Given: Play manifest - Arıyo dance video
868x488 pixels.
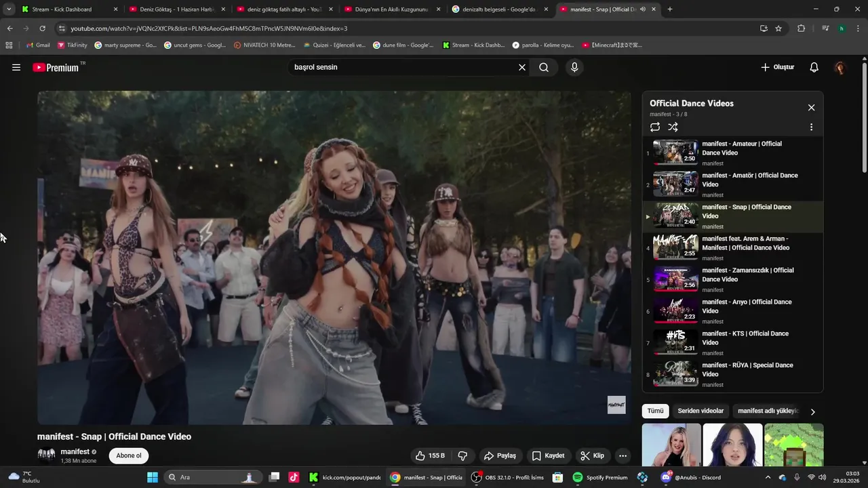Looking at the screenshot, I should pos(732,311).
